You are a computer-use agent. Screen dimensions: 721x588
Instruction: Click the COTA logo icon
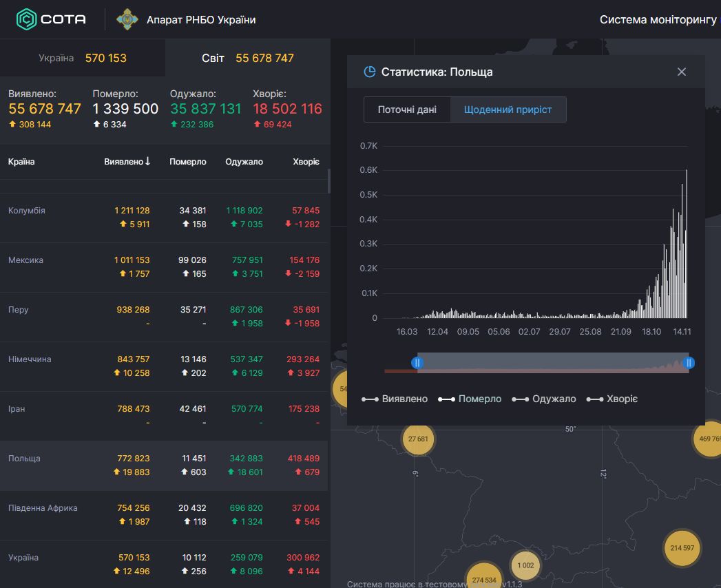point(27,19)
